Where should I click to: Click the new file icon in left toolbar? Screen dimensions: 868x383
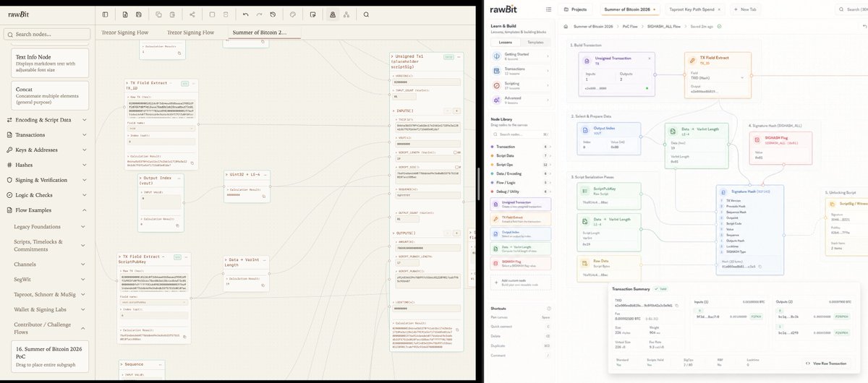124,14
